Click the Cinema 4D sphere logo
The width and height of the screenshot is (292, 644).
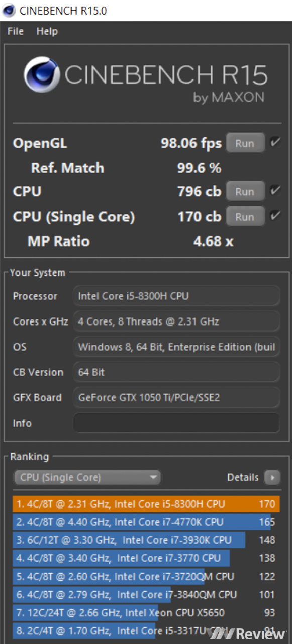[x=42, y=75]
